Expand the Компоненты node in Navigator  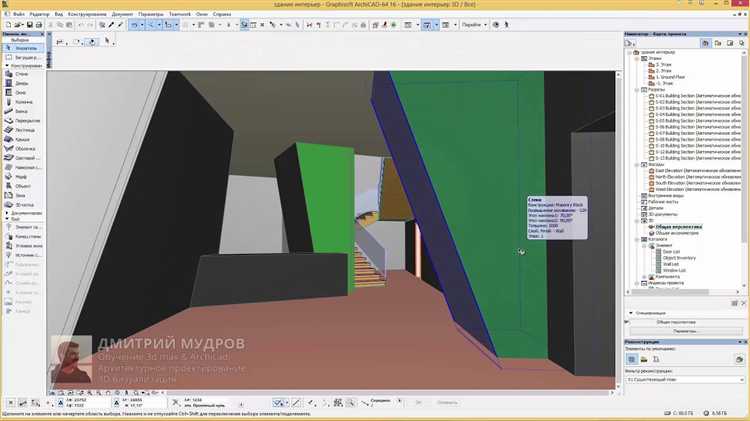644,277
